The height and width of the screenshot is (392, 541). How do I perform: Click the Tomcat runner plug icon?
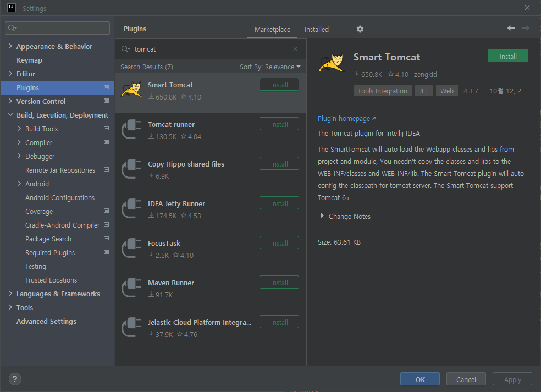click(131, 129)
